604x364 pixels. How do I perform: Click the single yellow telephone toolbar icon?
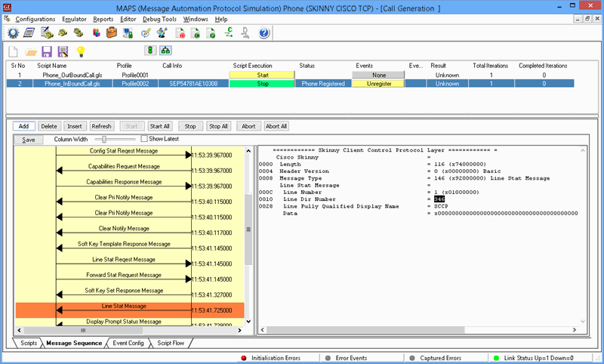(x=63, y=32)
